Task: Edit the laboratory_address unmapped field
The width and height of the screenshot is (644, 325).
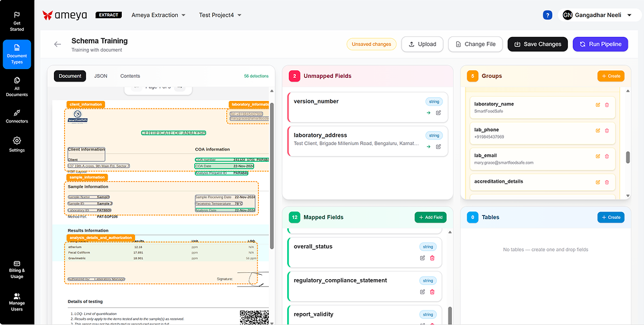Action: click(x=438, y=147)
